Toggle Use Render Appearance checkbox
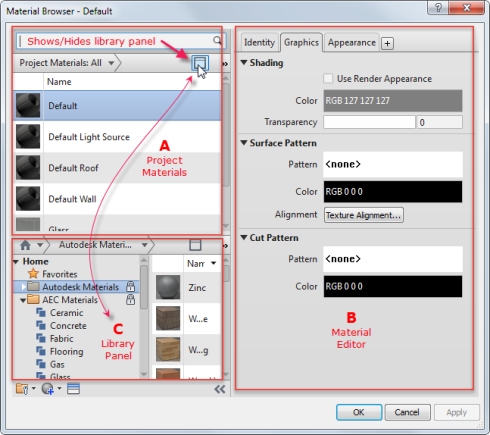Screen dimensions: 490x435 [x=328, y=78]
